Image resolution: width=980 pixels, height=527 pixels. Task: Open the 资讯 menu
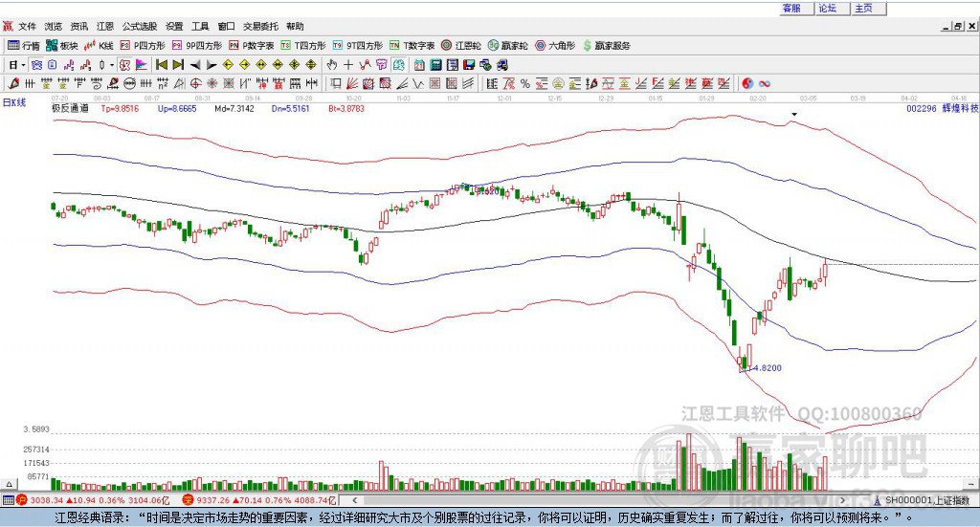point(79,26)
